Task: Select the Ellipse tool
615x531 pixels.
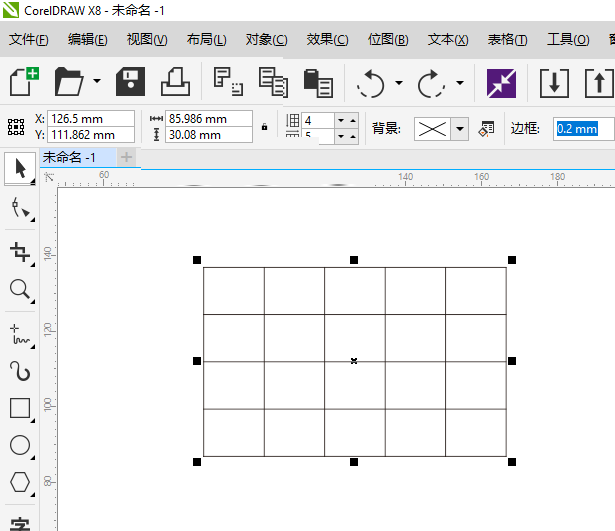Action: coord(19,445)
